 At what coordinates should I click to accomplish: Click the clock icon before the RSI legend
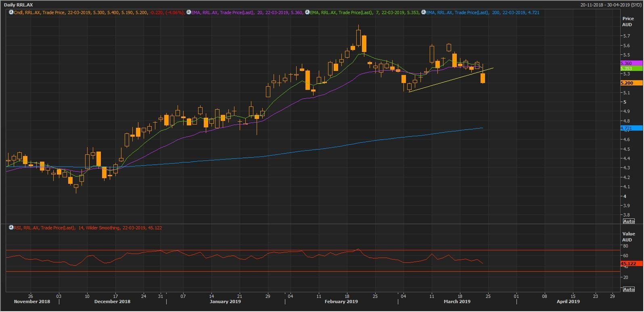point(11,228)
